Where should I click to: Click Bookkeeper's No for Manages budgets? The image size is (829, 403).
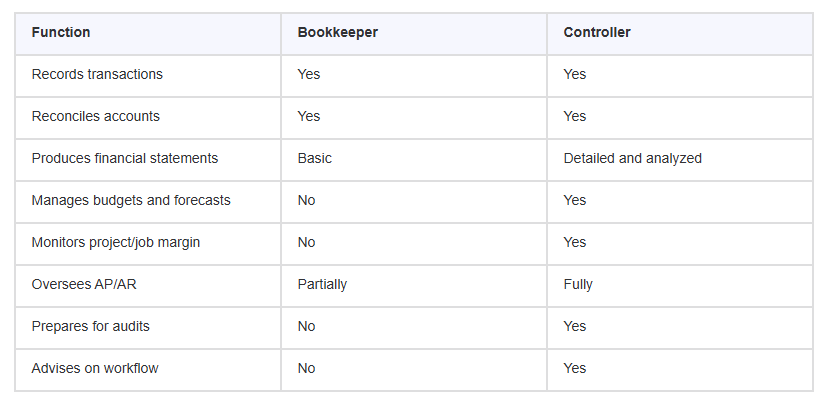(x=307, y=200)
